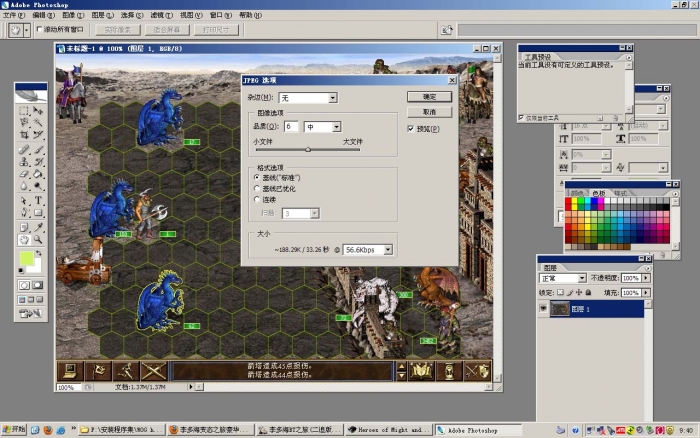The height and width of the screenshot is (438, 700).
Task: Switch to Quick Mask mode
Action: [x=38, y=285]
